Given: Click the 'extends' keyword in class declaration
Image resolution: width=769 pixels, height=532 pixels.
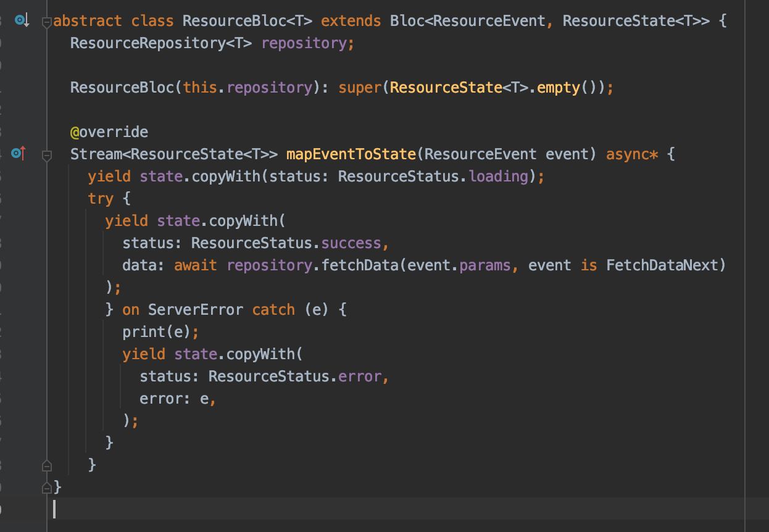Looking at the screenshot, I should [351, 21].
